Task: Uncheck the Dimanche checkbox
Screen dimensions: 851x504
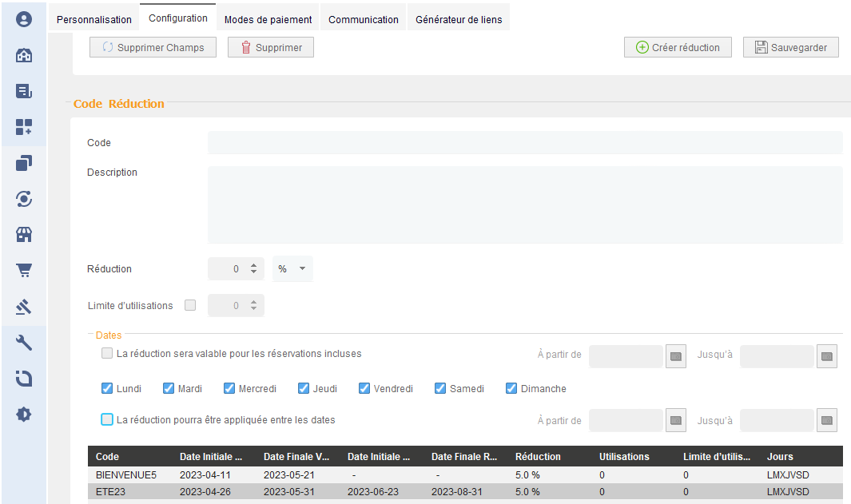Action: pyautogui.click(x=511, y=388)
